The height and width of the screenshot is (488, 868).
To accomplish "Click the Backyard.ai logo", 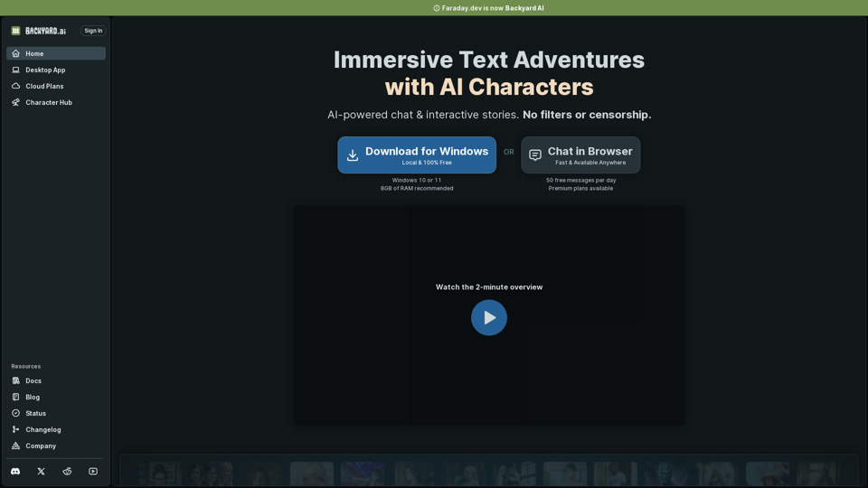I will coord(38,31).
